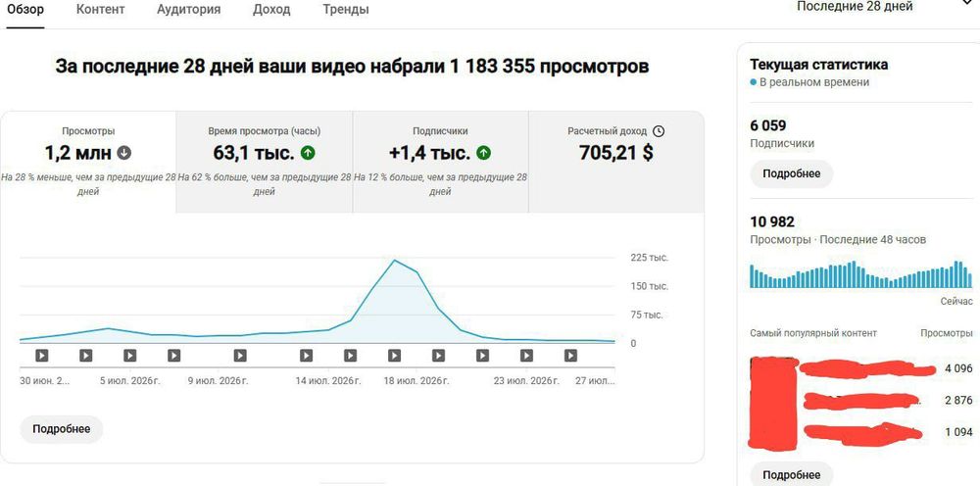Click the Самый популярный контент label
980x486 pixels.
point(813,333)
